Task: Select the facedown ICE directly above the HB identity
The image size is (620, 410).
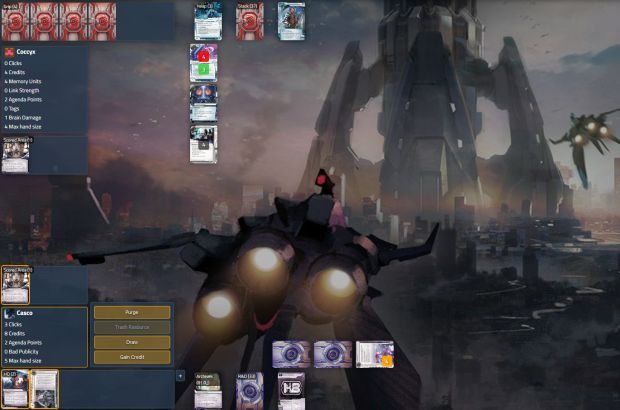Action: (x=291, y=354)
